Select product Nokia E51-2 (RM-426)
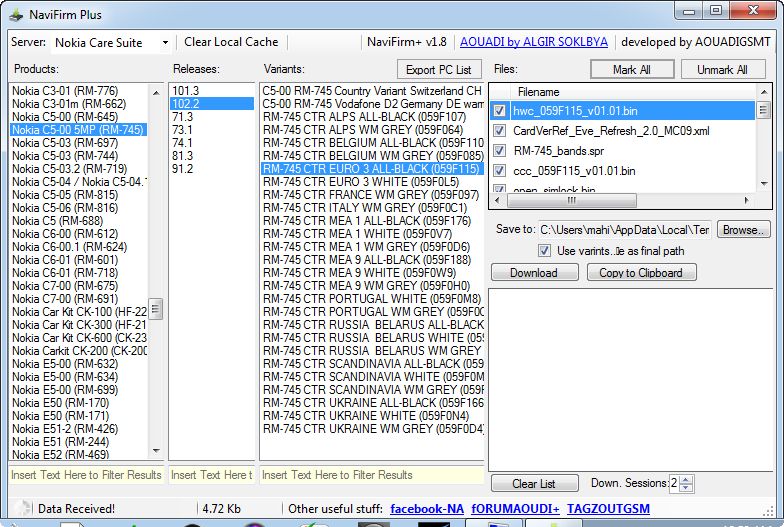Viewport: 784px width, 527px height. pyautogui.click(x=78, y=428)
